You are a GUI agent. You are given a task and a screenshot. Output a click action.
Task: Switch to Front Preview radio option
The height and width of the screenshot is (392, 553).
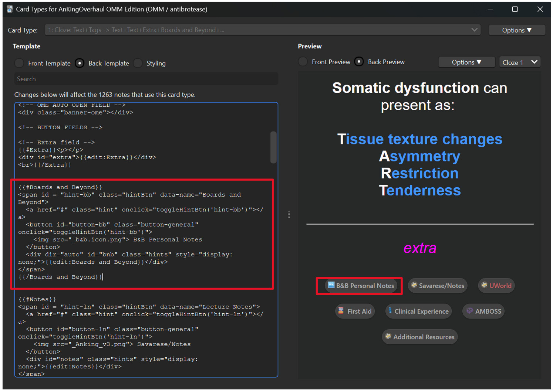303,62
